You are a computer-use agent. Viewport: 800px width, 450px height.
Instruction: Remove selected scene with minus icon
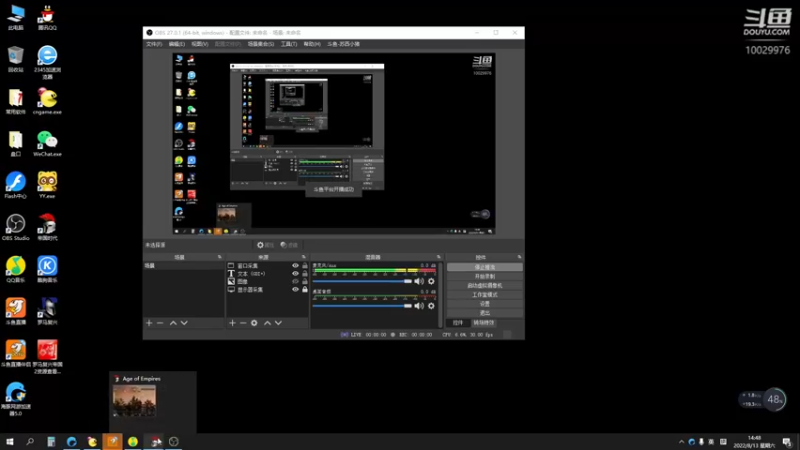pos(160,323)
